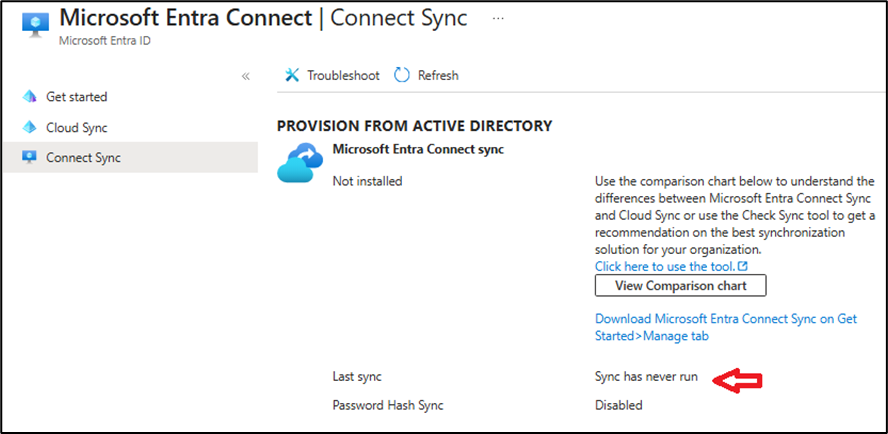Screen dimensions: 888x434
Task: Open the ellipsis more options menu
Action: pos(499,19)
